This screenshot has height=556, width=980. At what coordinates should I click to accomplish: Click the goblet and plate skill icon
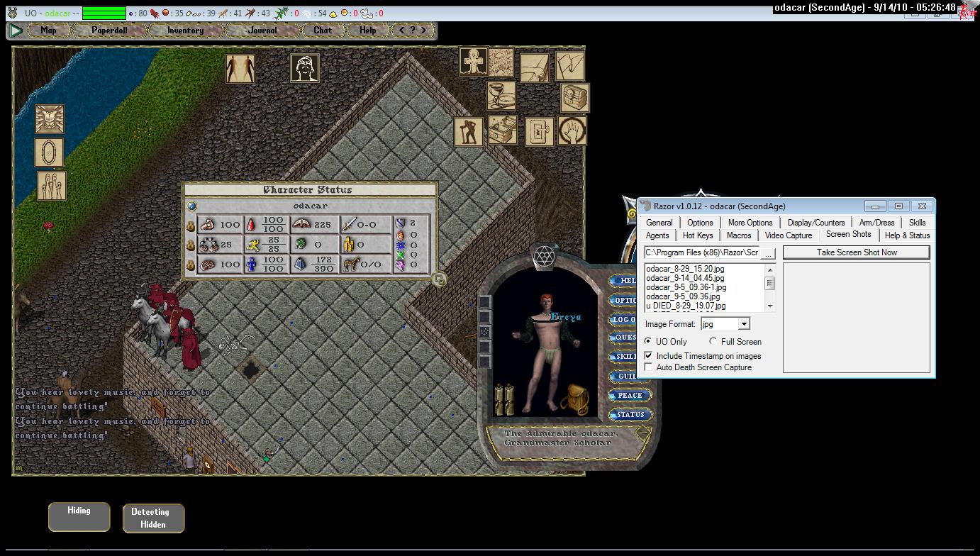501,97
